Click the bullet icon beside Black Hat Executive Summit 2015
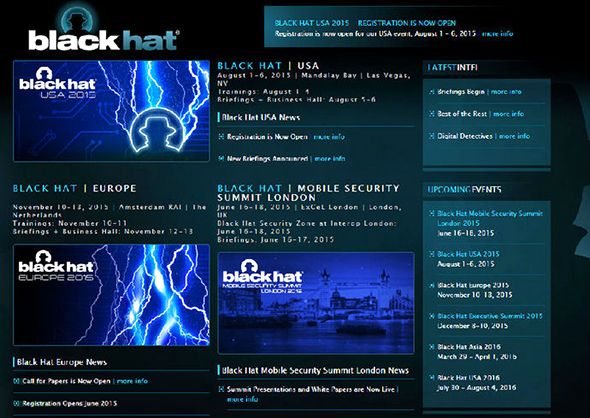This screenshot has width=590, height=418. tap(432, 316)
